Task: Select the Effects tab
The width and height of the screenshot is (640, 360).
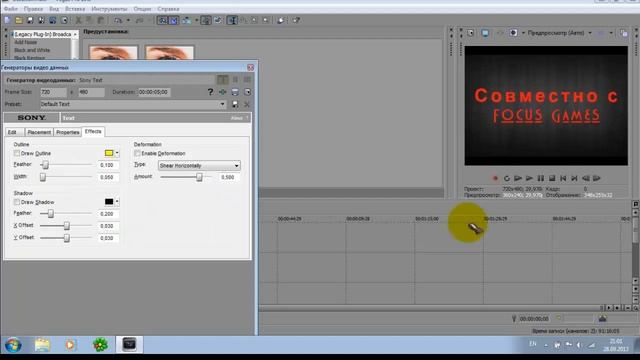Action: click(x=93, y=131)
